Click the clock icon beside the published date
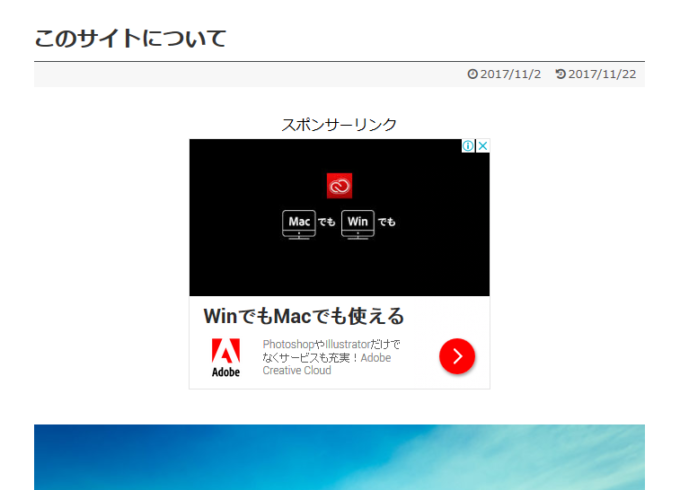 (x=472, y=74)
